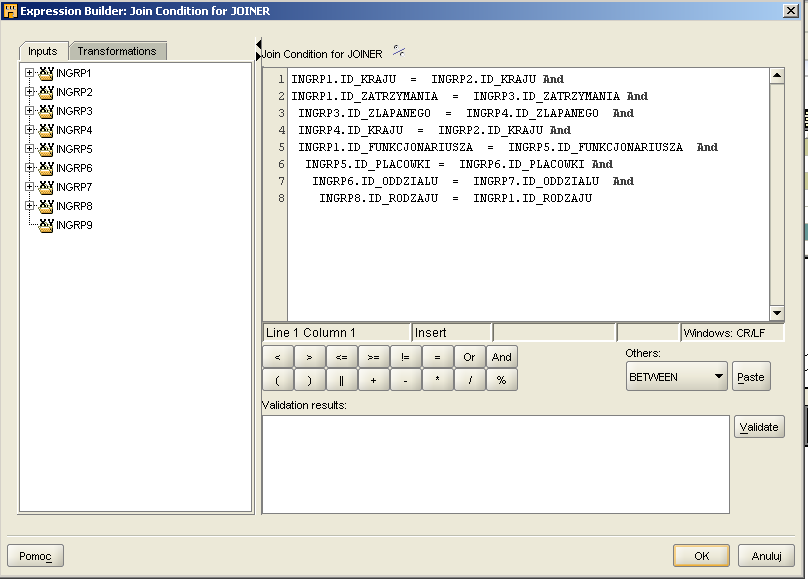Click the Validate button
The width and height of the screenshot is (808, 579).
click(x=759, y=427)
